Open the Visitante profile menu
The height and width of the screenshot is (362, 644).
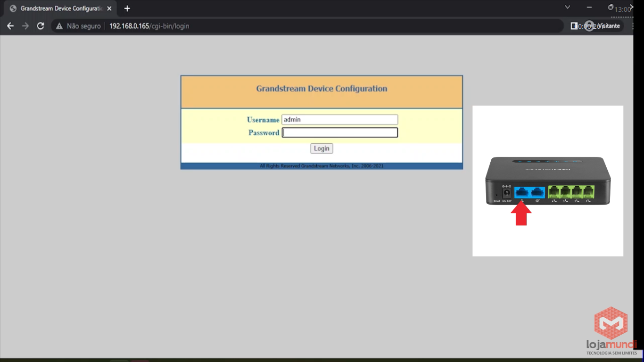pos(603,26)
